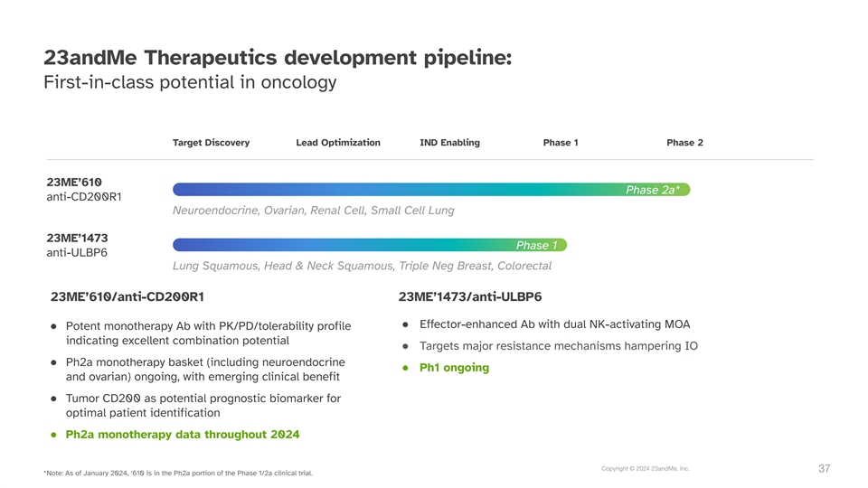Click the 'Phase 1' progress bar end label
The image size is (868, 488).
[536, 245]
